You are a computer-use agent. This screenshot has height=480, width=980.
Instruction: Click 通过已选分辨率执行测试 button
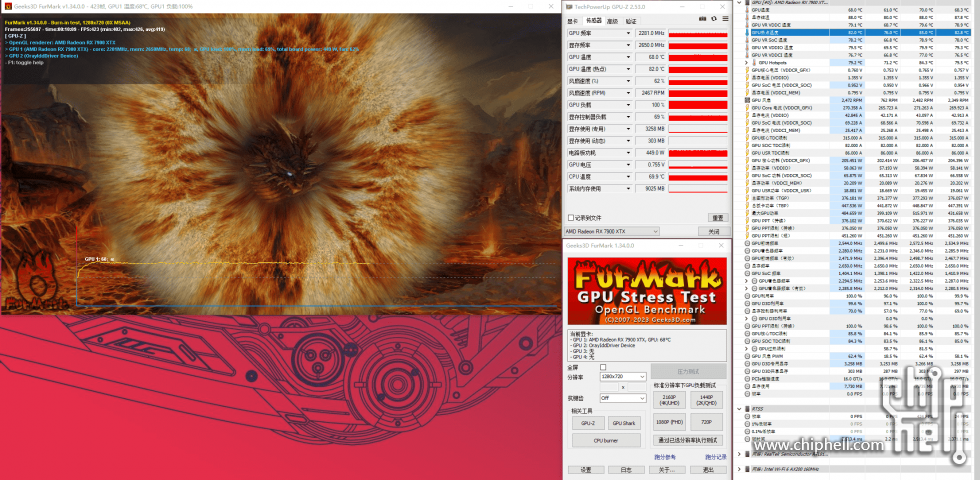688,440
